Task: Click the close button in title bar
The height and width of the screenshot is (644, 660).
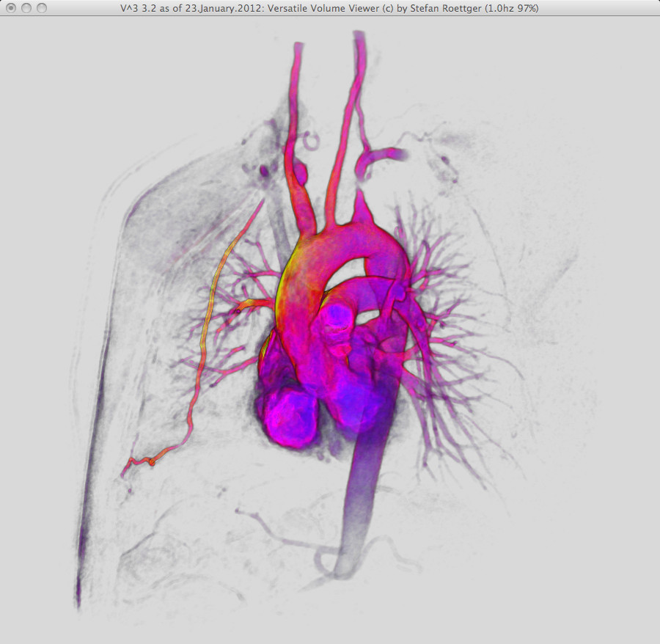Action: pyautogui.click(x=11, y=8)
